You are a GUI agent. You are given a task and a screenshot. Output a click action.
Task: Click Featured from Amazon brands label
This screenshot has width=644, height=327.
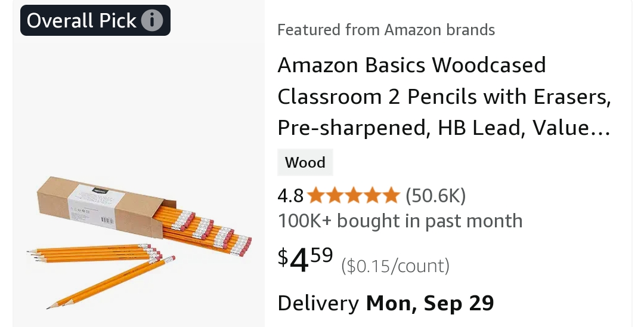[386, 29]
